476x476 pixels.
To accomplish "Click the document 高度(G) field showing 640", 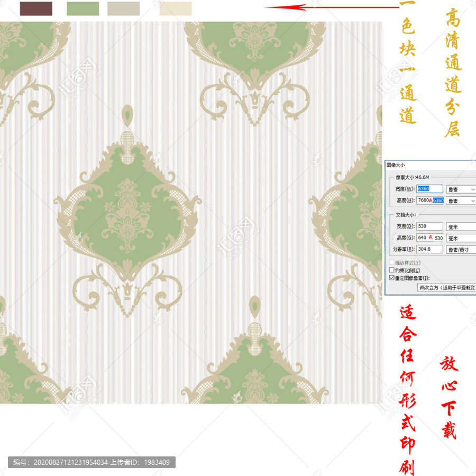I will [430, 238].
